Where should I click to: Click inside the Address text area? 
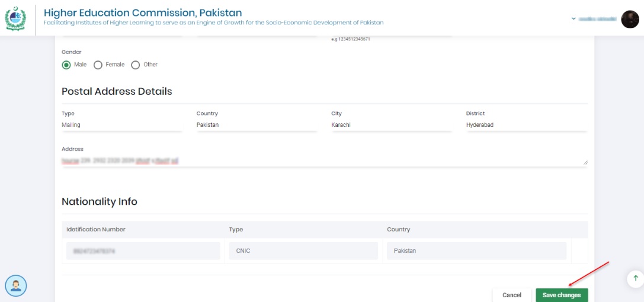click(320, 160)
